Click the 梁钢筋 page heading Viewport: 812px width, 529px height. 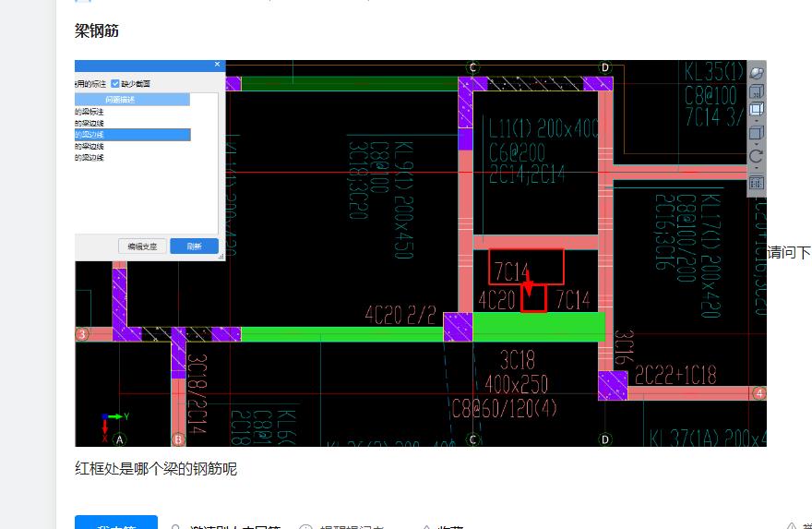pos(97,30)
